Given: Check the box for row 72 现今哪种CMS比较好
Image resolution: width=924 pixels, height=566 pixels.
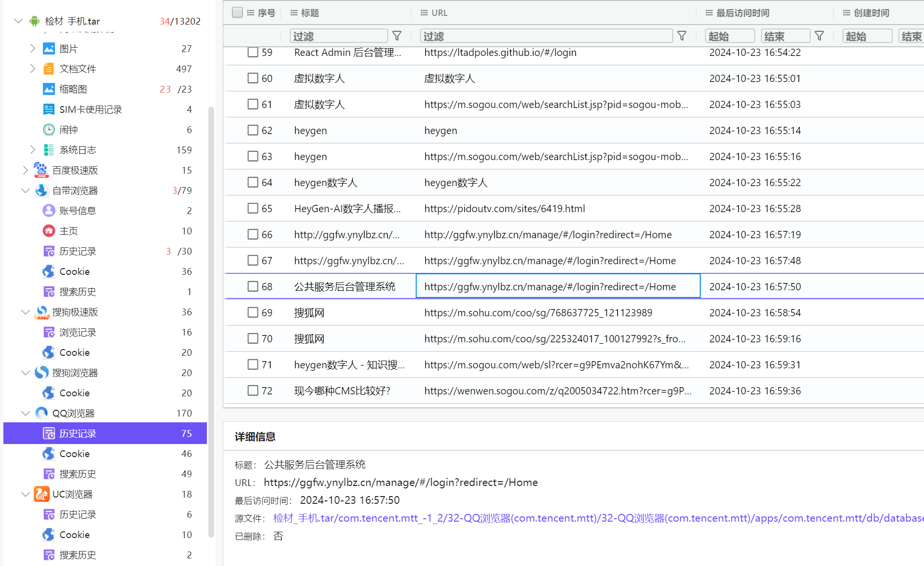Looking at the screenshot, I should pyautogui.click(x=253, y=391).
